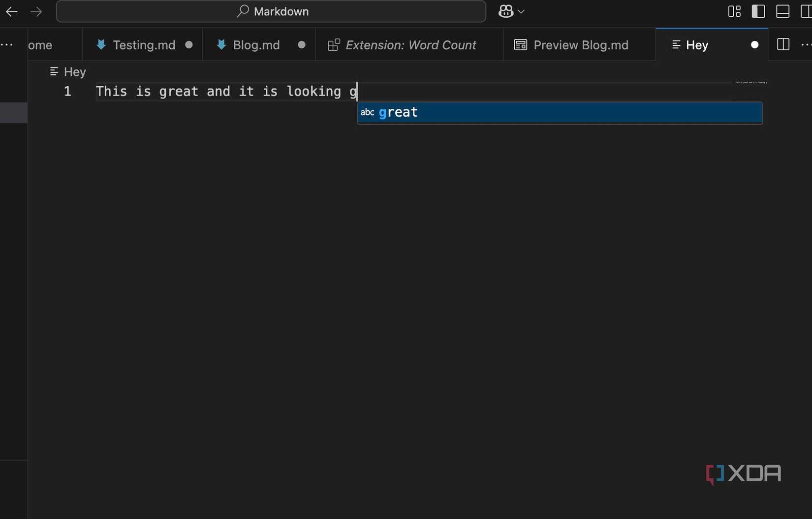Screen dimensions: 812x519
Task: Click the Markdown command search bar
Action: [271, 11]
